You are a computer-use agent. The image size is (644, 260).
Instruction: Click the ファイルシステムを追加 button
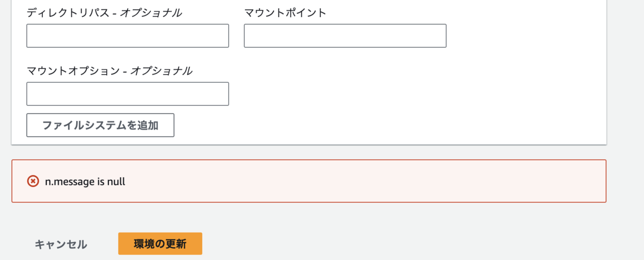point(100,125)
